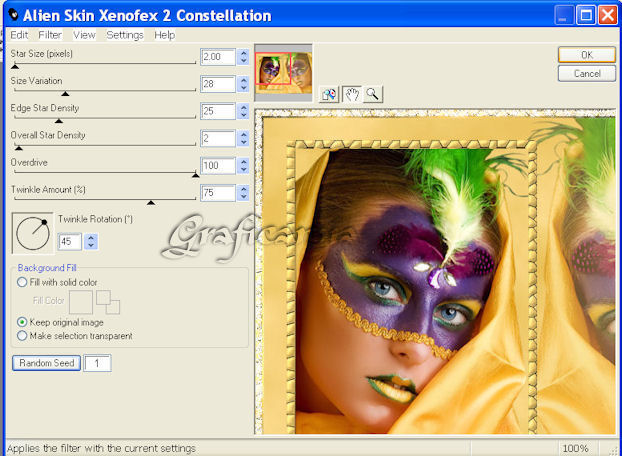Increase Edge Star Density with up arrow
This screenshot has height=456, width=622.
point(243,107)
